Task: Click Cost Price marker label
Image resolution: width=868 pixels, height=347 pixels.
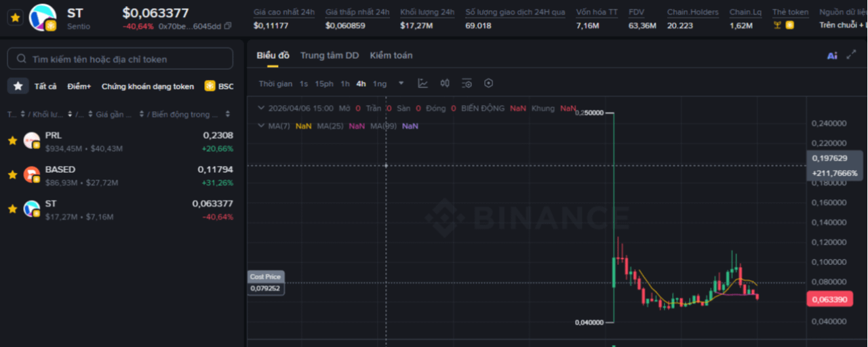Action: (265, 277)
